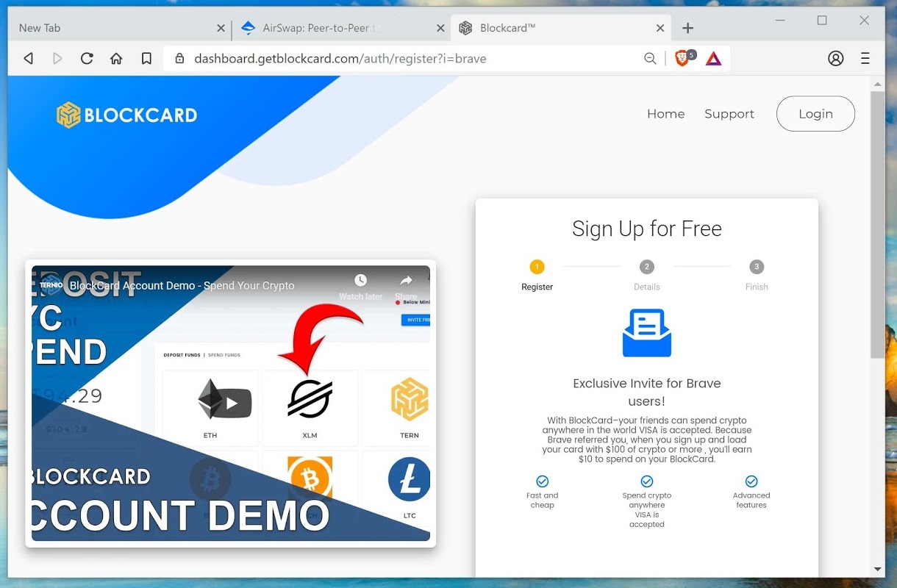Click the blue envelope invite icon

click(x=647, y=333)
